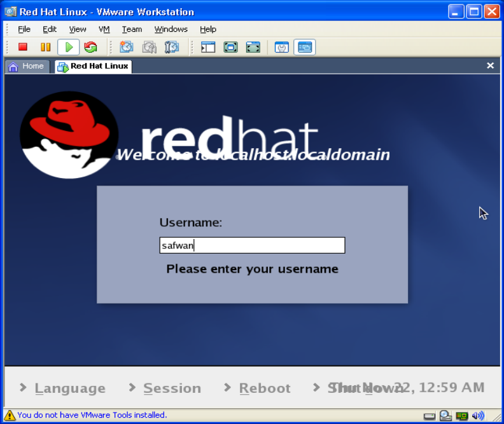Switch to quick switch mode icon
Image resolution: width=504 pixels, height=424 pixels.
click(253, 47)
